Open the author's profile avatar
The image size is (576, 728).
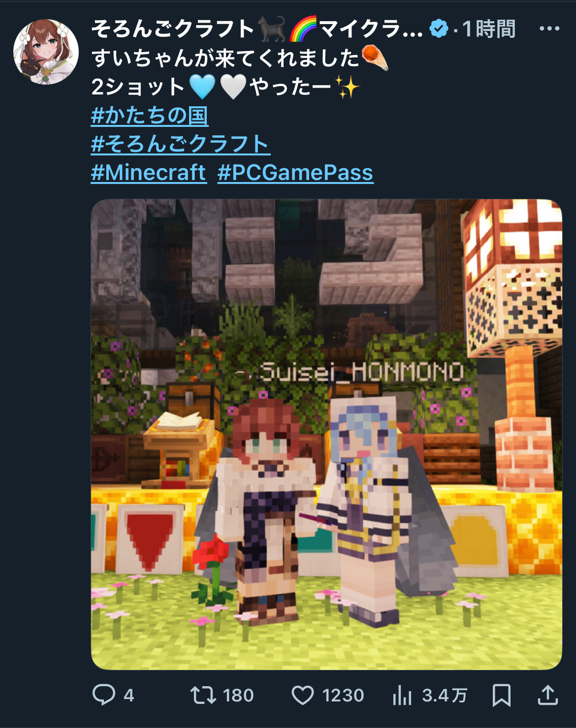tap(46, 52)
